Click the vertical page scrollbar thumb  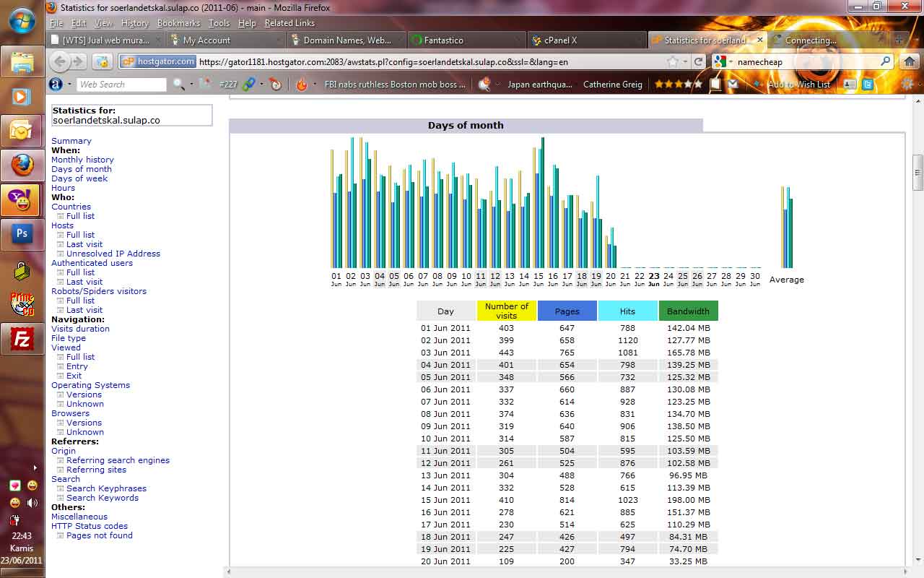918,172
